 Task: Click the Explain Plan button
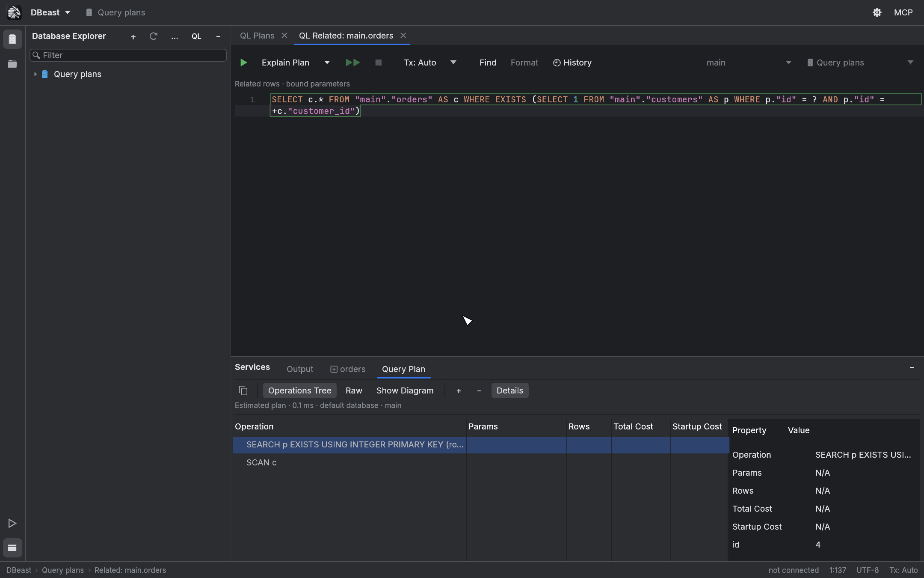pyautogui.click(x=285, y=63)
